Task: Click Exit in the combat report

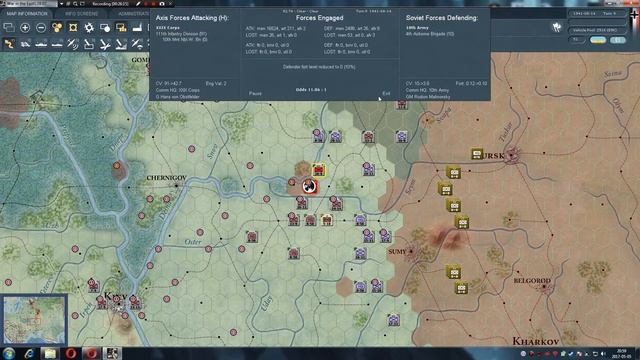Action: 386,93
